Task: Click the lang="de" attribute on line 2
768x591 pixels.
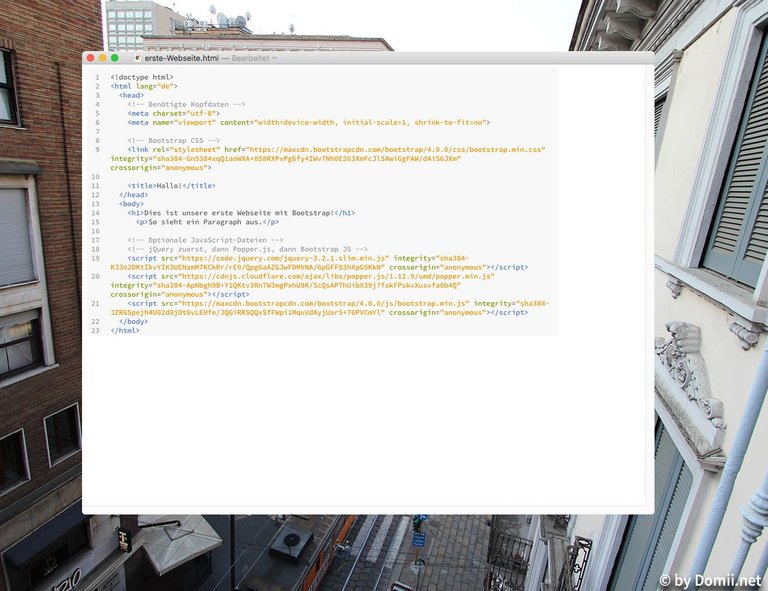Action: pyautogui.click(x=157, y=86)
